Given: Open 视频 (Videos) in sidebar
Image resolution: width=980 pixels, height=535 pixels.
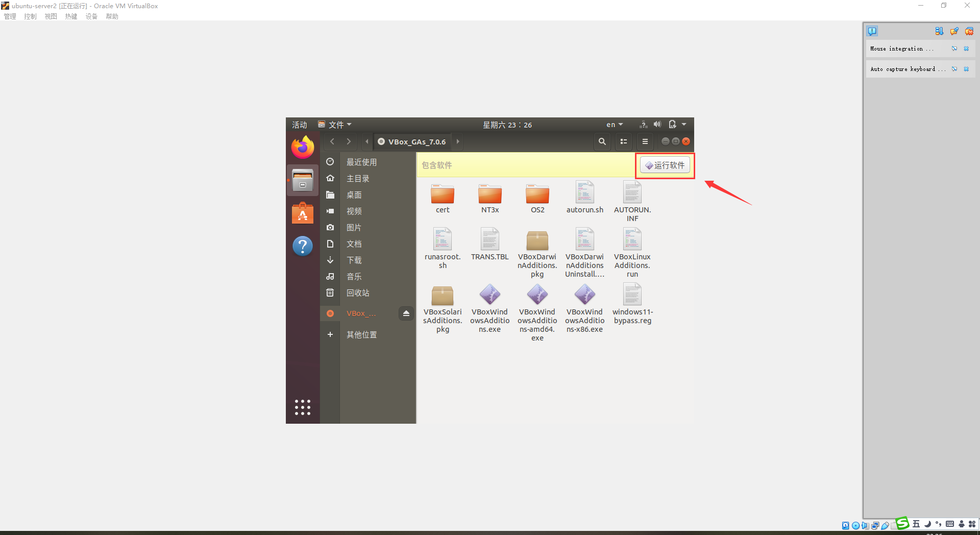Looking at the screenshot, I should (368, 211).
